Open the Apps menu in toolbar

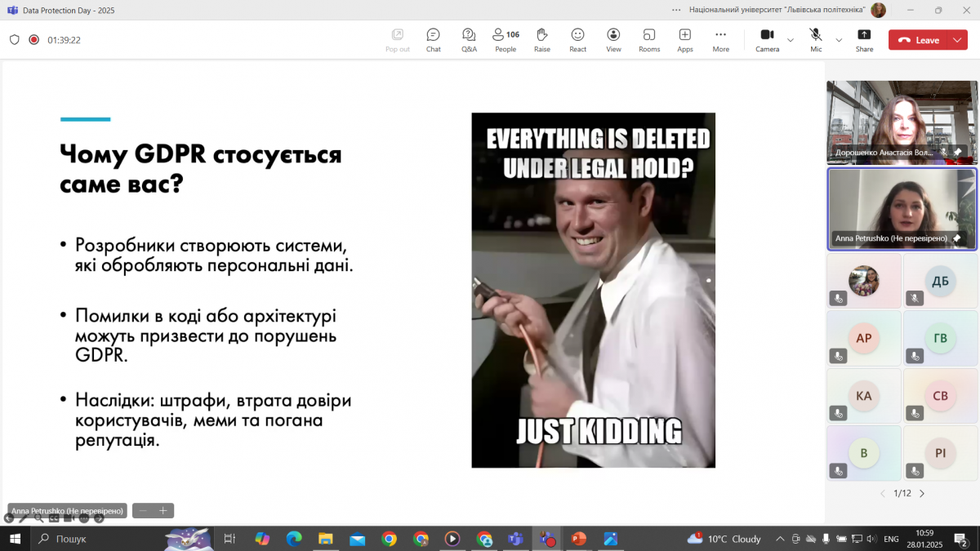click(x=684, y=39)
